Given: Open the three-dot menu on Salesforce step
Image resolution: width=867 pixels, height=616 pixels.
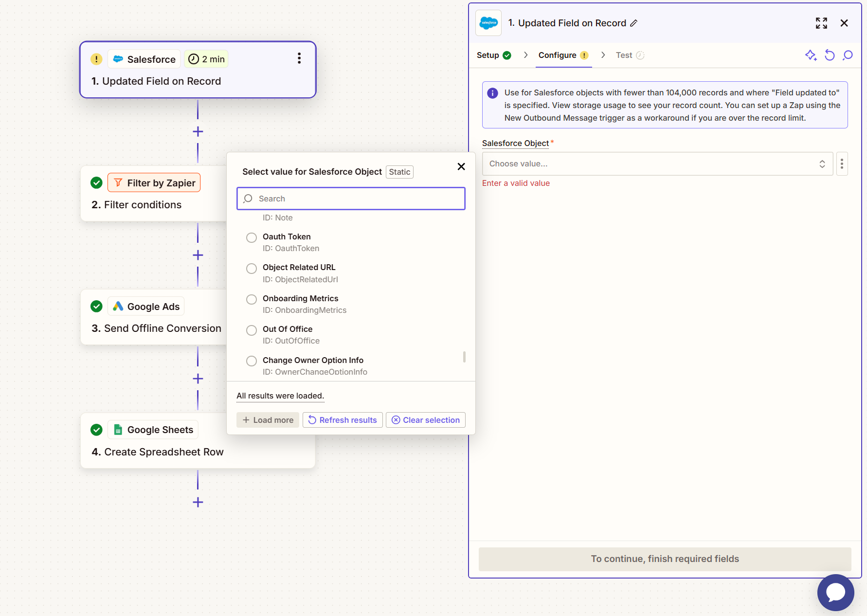Looking at the screenshot, I should [299, 58].
